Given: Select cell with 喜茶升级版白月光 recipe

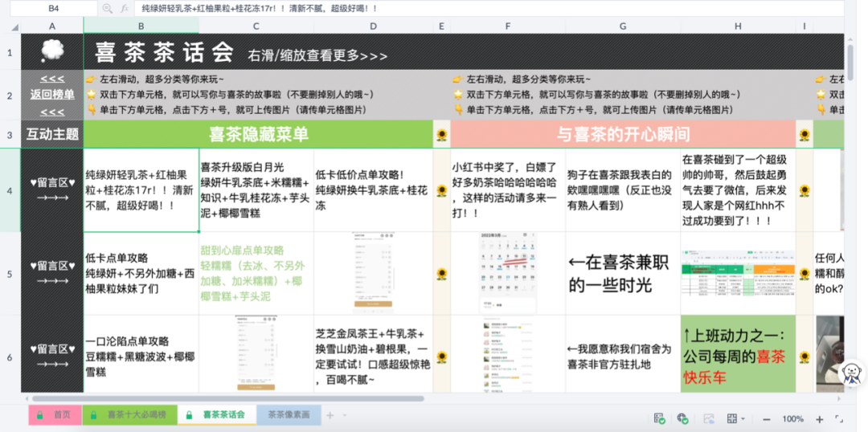Looking at the screenshot, I should (x=256, y=190).
